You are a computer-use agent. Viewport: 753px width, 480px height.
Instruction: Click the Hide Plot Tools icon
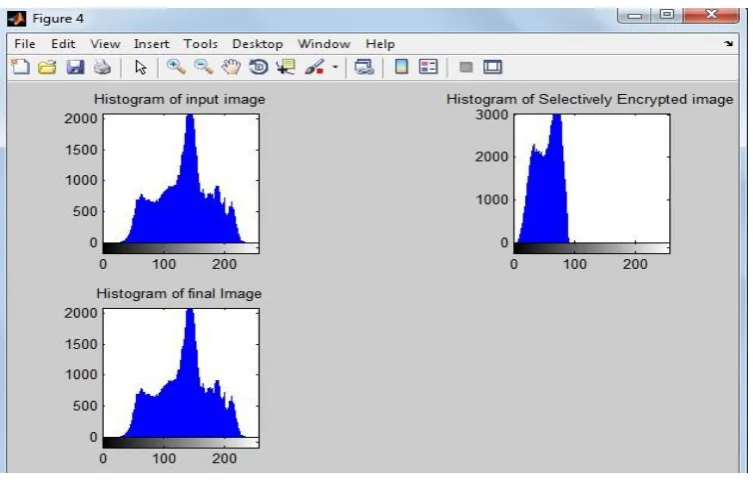[465, 67]
